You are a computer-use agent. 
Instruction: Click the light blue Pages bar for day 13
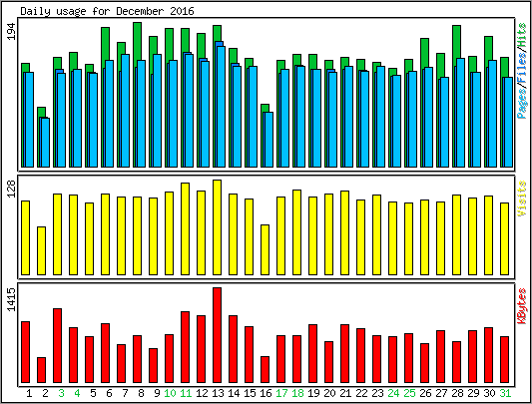(222, 107)
